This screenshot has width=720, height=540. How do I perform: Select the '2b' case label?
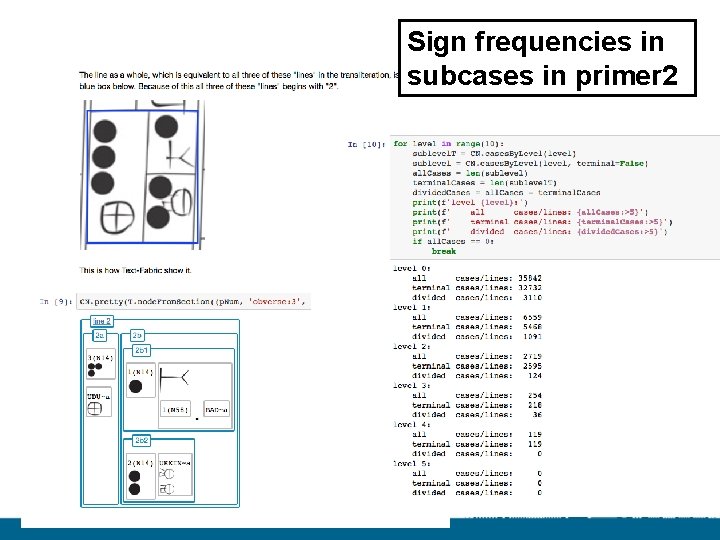(137, 335)
